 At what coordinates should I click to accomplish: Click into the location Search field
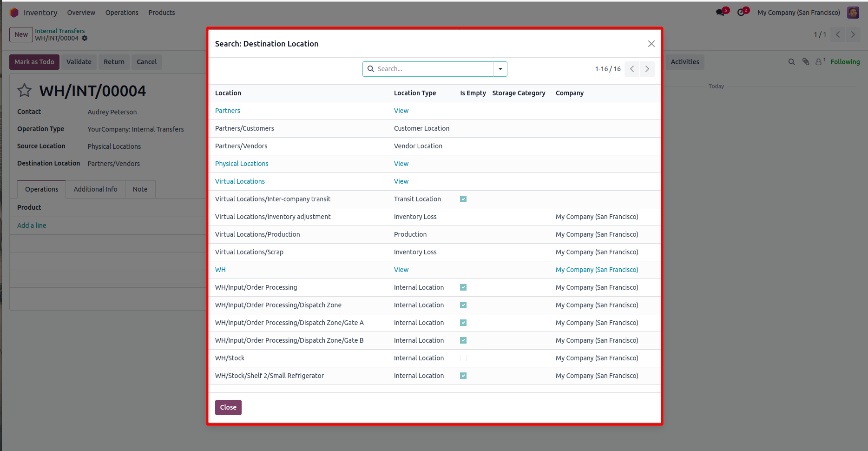click(x=434, y=69)
